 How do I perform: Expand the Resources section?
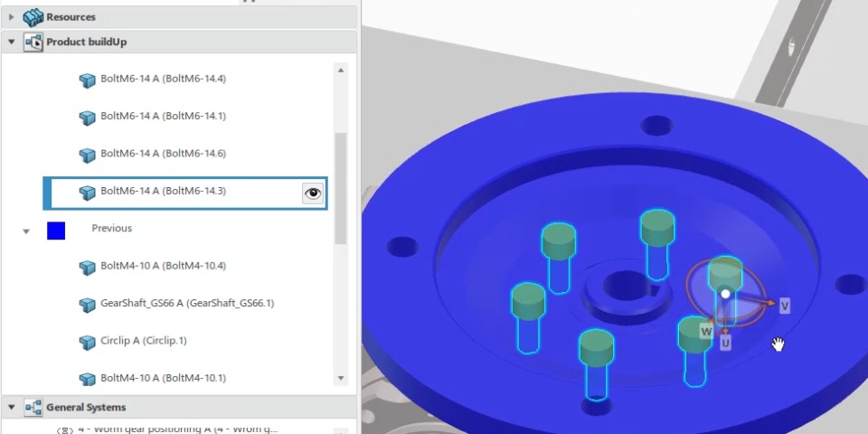click(x=11, y=17)
